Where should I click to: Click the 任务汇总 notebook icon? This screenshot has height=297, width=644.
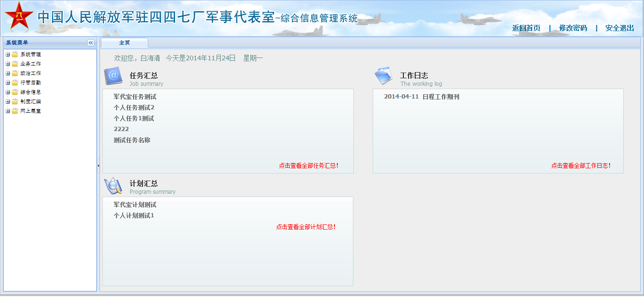coord(113,76)
